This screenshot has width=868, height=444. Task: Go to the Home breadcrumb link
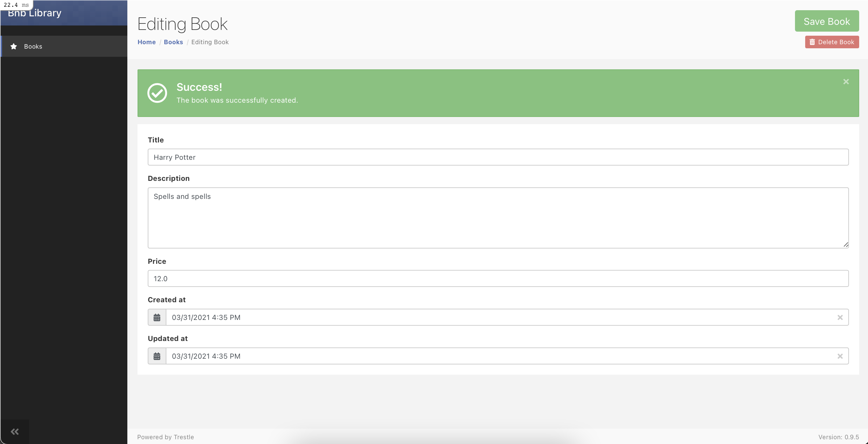click(146, 42)
